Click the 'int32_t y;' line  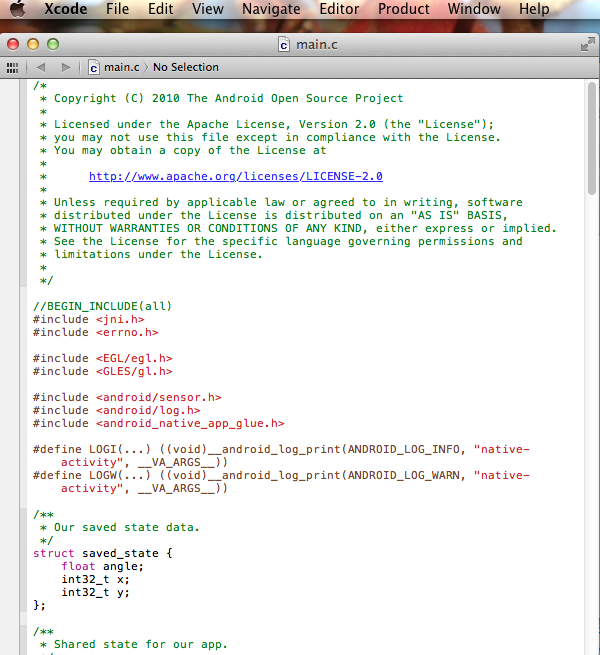point(96,592)
